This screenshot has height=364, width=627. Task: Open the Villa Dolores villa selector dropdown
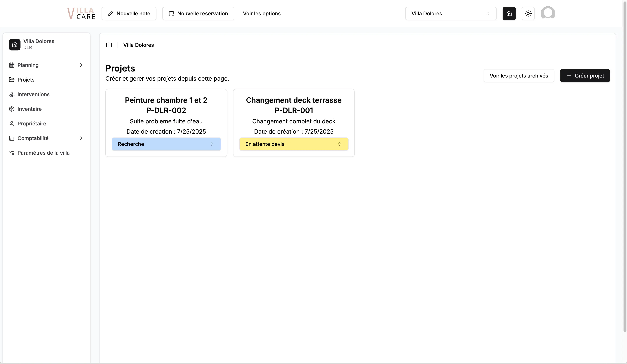[451, 13]
